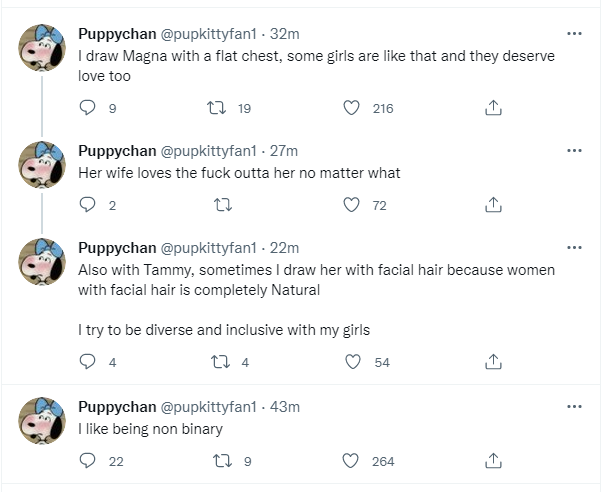Image resolution: width=605 pixels, height=492 pixels.
Task: Retweet the tweet with 19 retweets
Action: point(216,108)
